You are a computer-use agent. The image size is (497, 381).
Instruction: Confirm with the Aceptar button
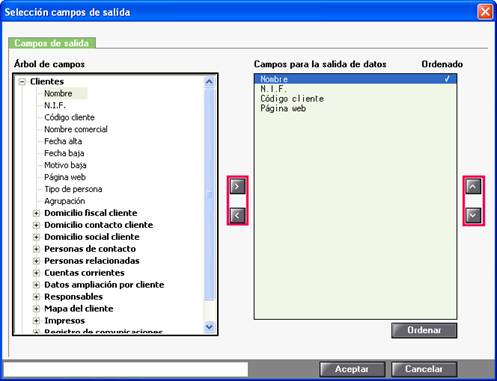(352, 369)
